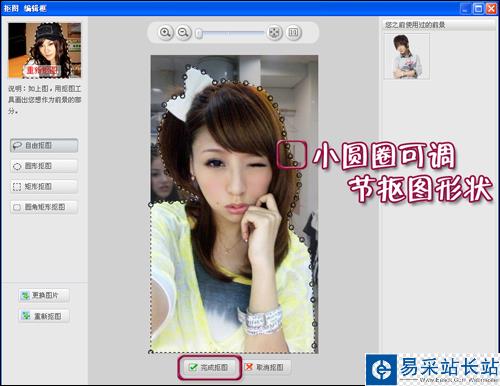Click the example preview image at top-left
This screenshot has height=386, width=500.
click(45, 50)
